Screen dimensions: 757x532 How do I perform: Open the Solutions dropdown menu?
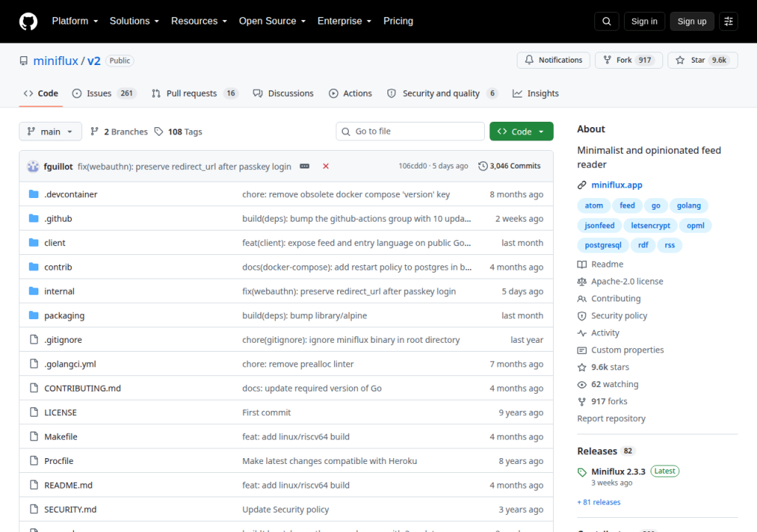(135, 21)
